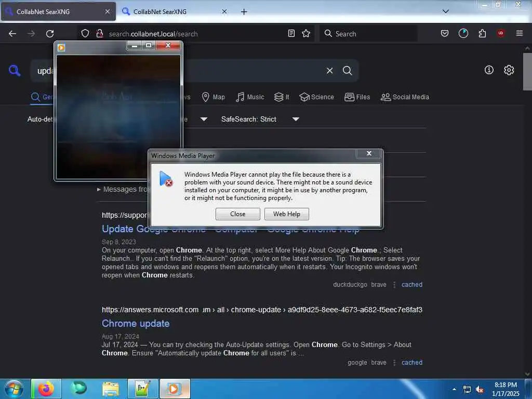Open the Chrome update result link

coord(136,323)
